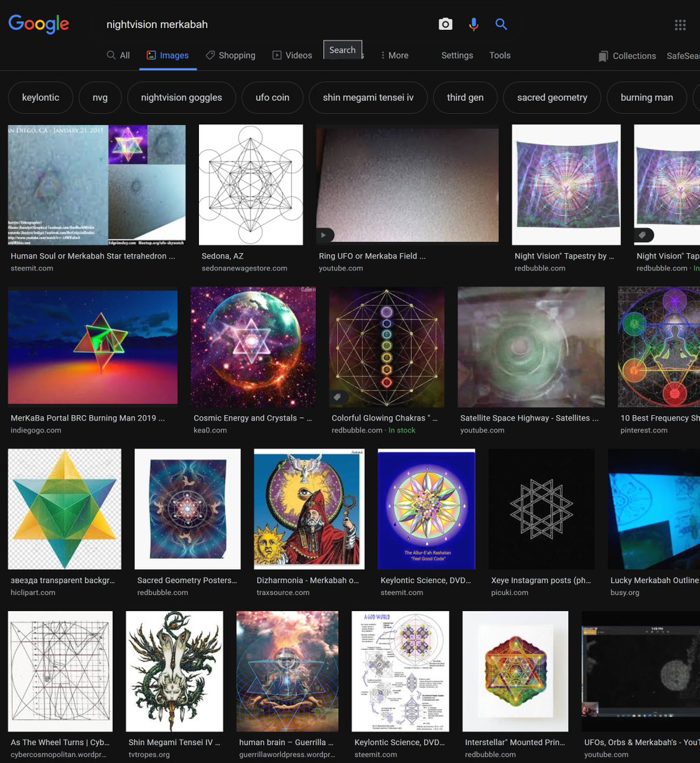The width and height of the screenshot is (700, 763).
Task: Select the Images tab
Action: pyautogui.click(x=168, y=55)
